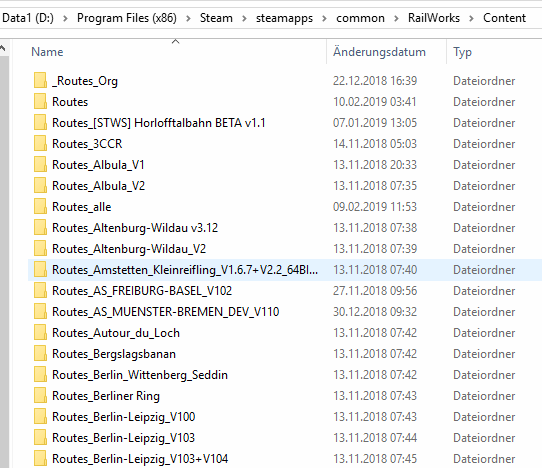
Task: Click date 10.02.2019 03:41
Action: [x=375, y=102]
